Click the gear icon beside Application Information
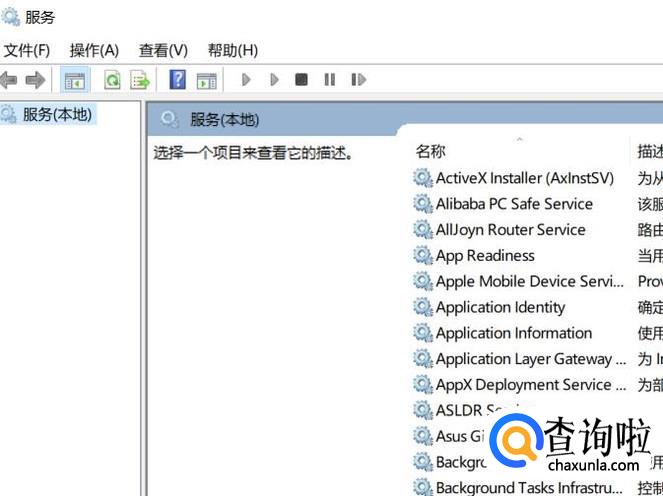Screen dimensions: 663x496 pos(423,333)
